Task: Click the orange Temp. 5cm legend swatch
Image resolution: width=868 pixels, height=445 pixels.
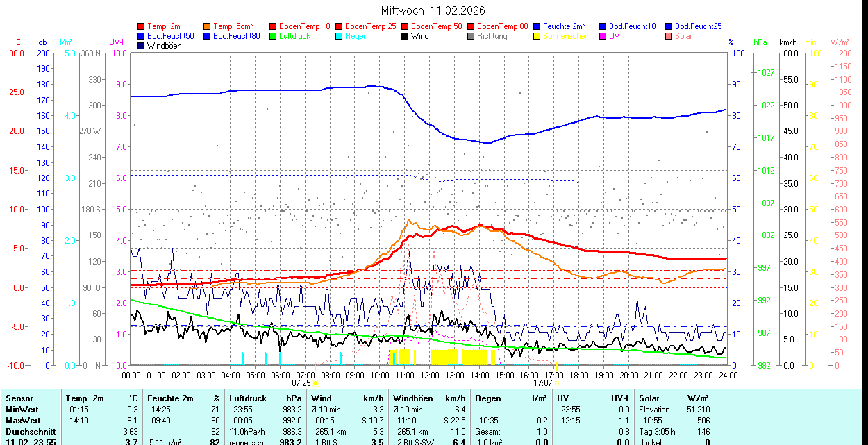Action: (208, 26)
